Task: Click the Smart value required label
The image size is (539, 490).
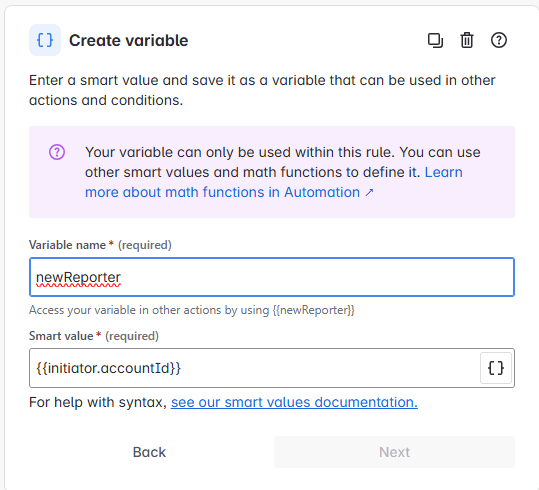Action: [94, 336]
